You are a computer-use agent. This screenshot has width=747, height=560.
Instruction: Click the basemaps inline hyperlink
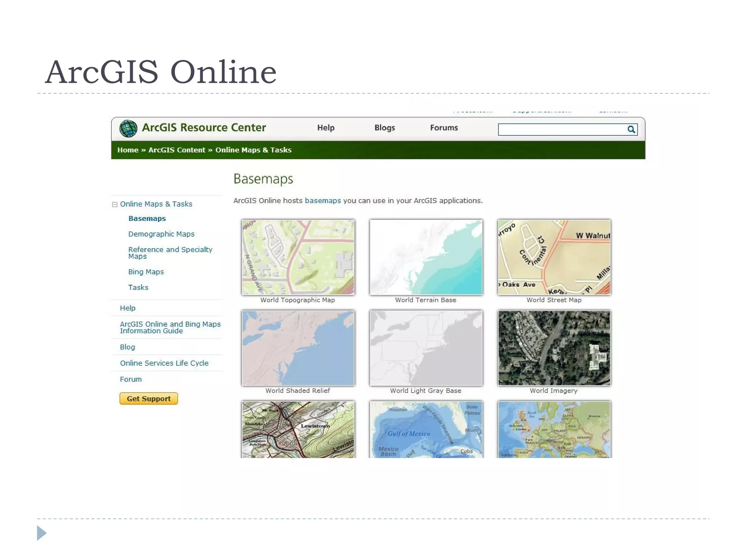pos(323,201)
